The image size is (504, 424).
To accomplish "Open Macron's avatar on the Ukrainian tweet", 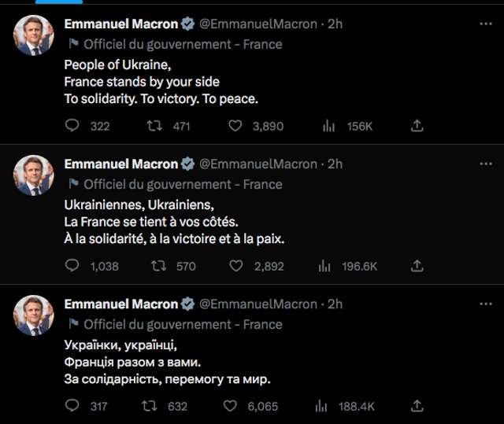I will tap(35, 315).
